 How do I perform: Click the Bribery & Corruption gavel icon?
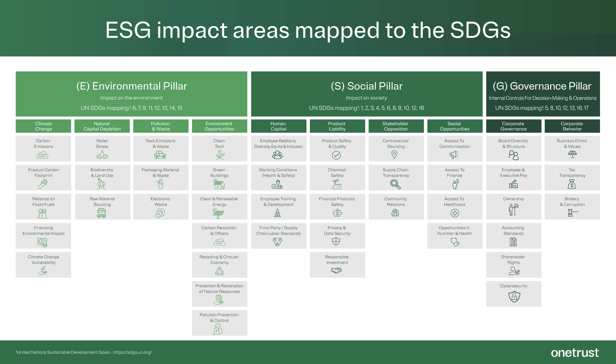(x=572, y=213)
